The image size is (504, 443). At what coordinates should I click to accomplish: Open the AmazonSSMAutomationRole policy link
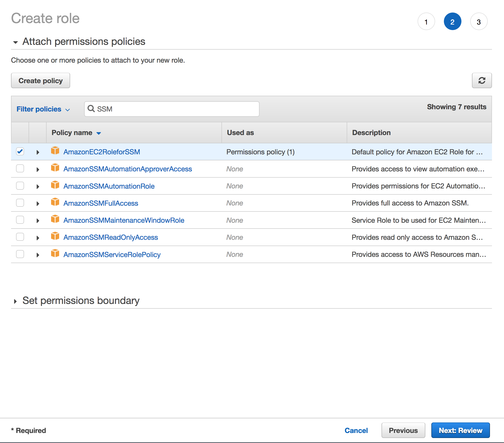tap(109, 186)
